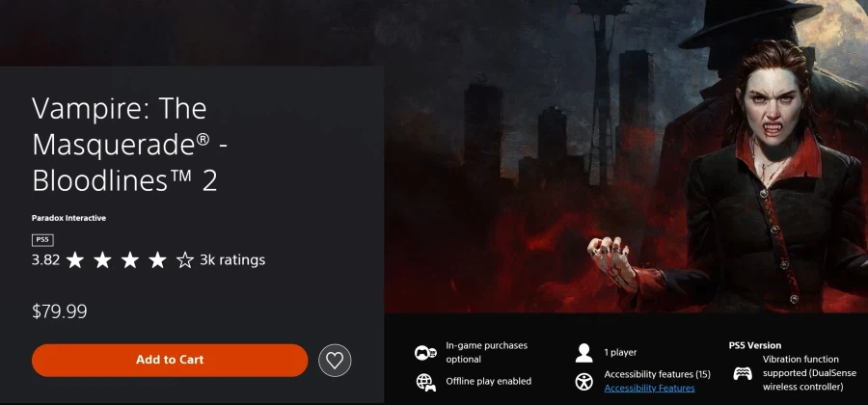Click the $79.99 price label
Viewport: 868px width, 405px height.
(x=59, y=311)
